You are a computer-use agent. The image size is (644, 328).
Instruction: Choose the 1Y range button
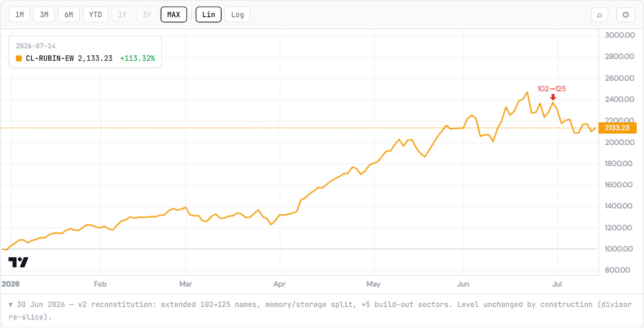122,15
